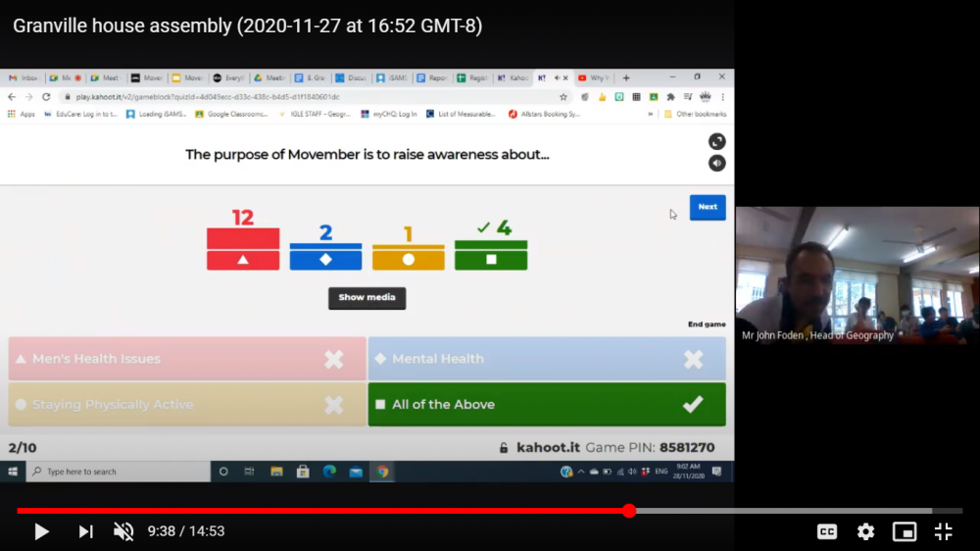This screenshot has height=551, width=980.
Task: Switch to the miniplayer
Action: pos(905,531)
